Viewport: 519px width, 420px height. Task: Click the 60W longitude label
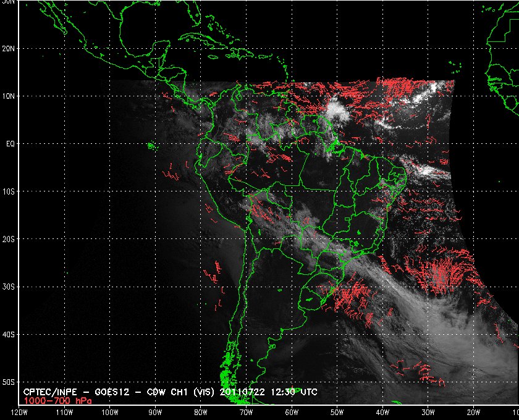292,413
